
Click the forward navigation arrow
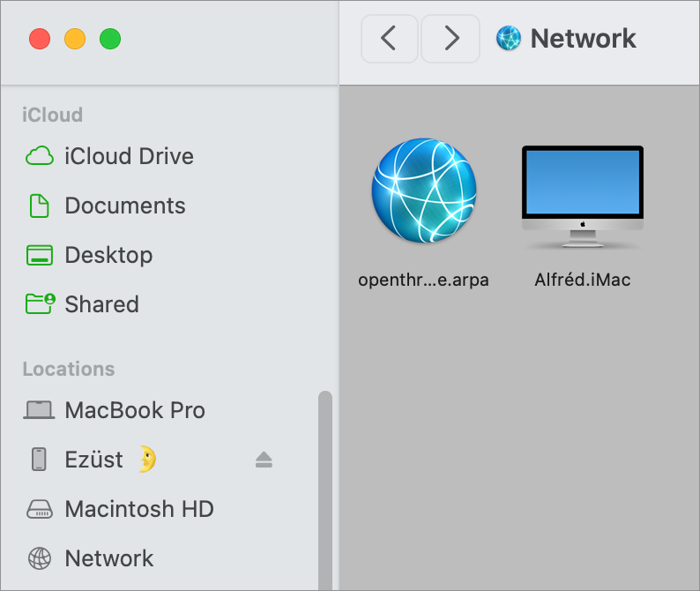(451, 38)
